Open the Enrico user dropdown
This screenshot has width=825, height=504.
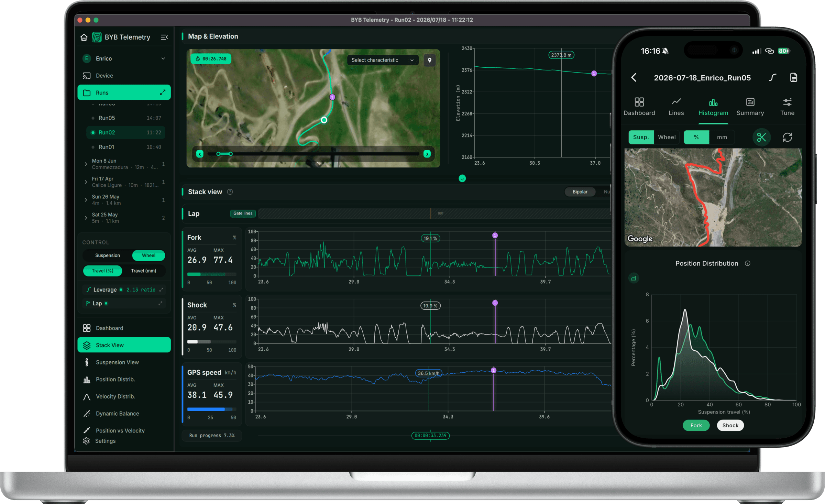pyautogui.click(x=124, y=58)
